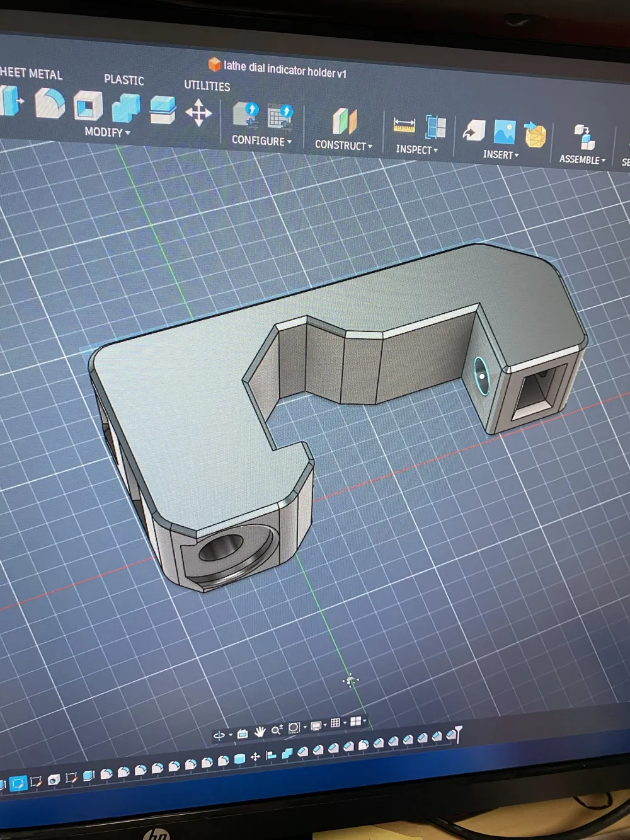Click the Look At navigation icon
This screenshot has width=630, height=840.
point(243,733)
